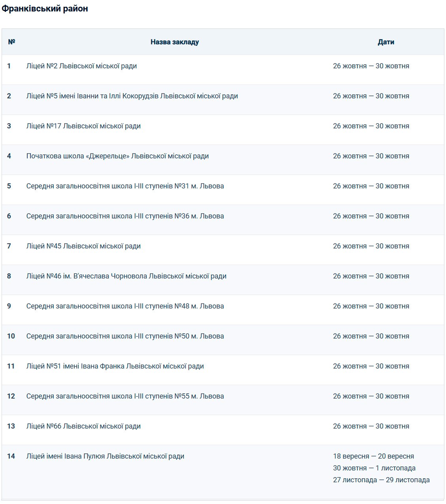Select 'Ліцей №2 Львівської міської ради'

[x=81, y=66]
